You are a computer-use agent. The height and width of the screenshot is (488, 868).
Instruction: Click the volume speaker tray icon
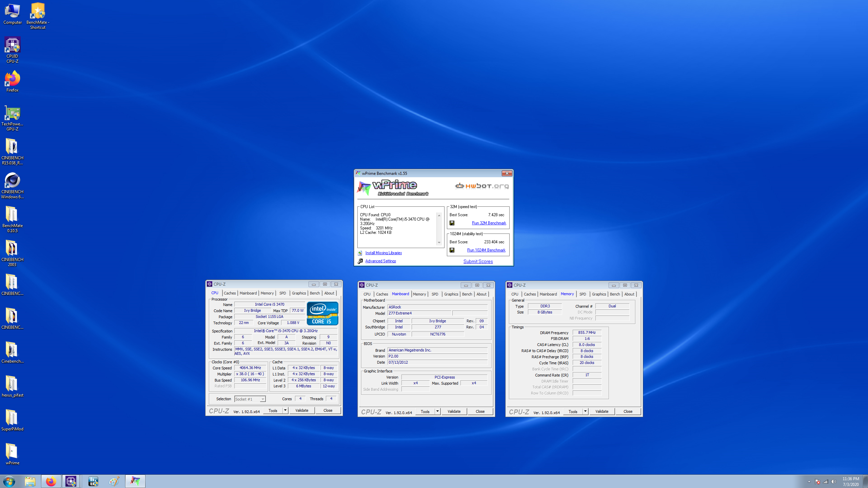tap(834, 482)
